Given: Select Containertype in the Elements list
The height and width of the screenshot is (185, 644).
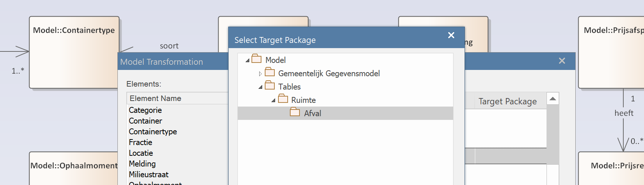Looking at the screenshot, I should tap(153, 132).
